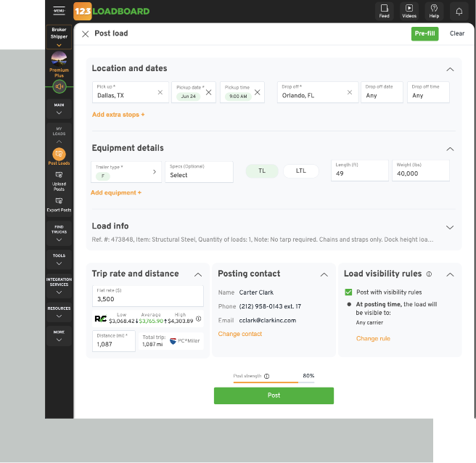The height and width of the screenshot is (463, 476).
Task: Click the Pick up Dallas, TX field
Action: tap(131, 92)
